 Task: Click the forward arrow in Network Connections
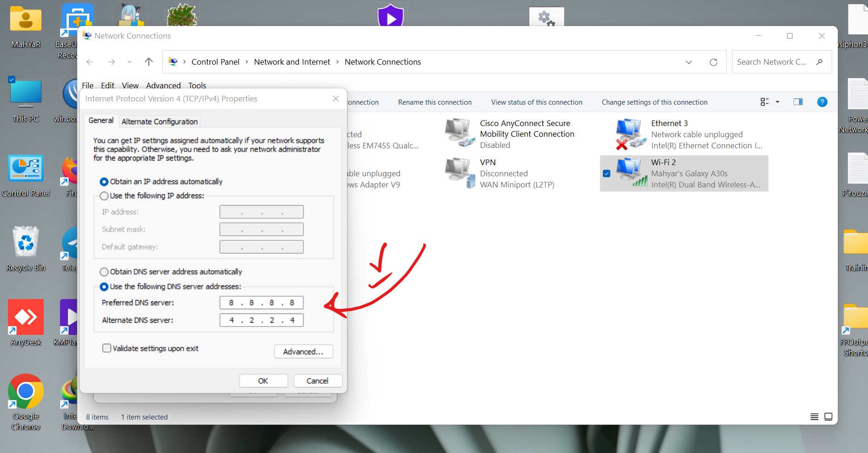point(112,62)
